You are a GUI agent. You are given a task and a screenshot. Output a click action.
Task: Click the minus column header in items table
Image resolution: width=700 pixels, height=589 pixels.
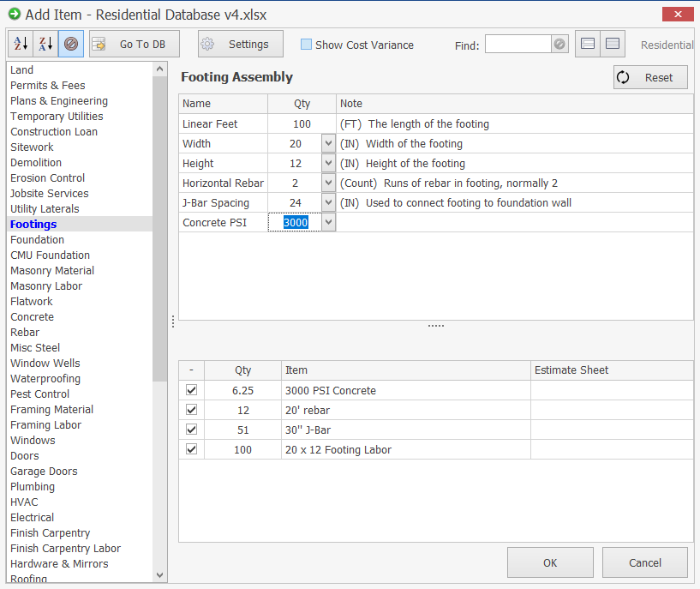192,370
